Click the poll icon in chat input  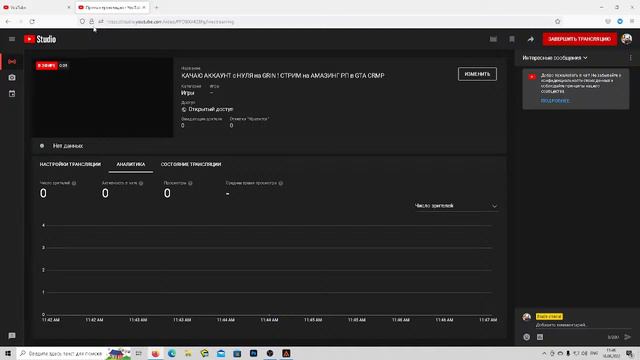(x=540, y=337)
